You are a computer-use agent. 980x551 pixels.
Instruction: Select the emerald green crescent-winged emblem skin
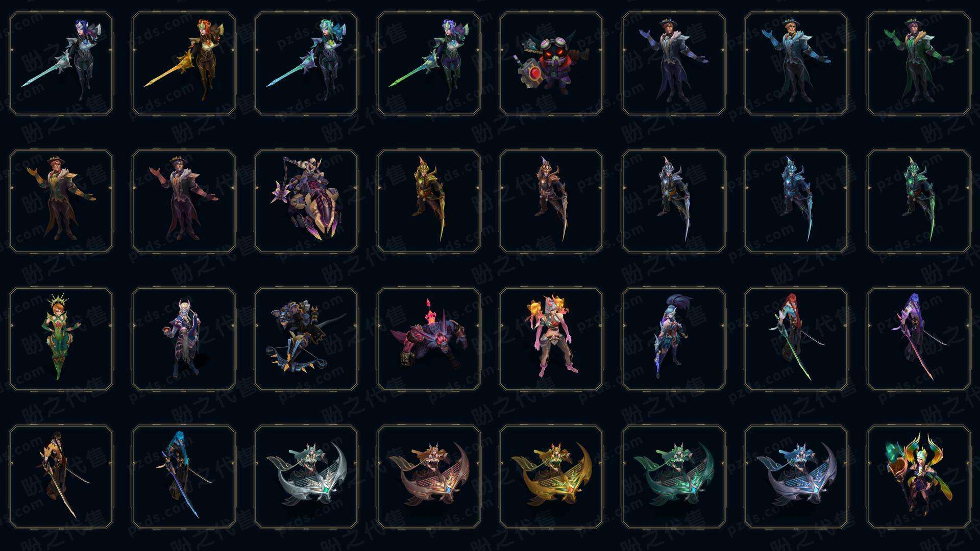(x=674, y=477)
